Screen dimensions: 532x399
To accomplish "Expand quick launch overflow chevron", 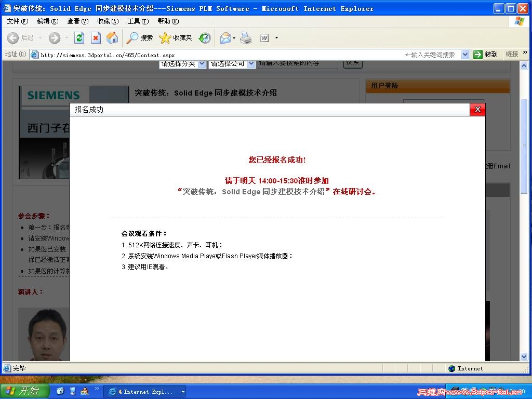I will click(97, 388).
